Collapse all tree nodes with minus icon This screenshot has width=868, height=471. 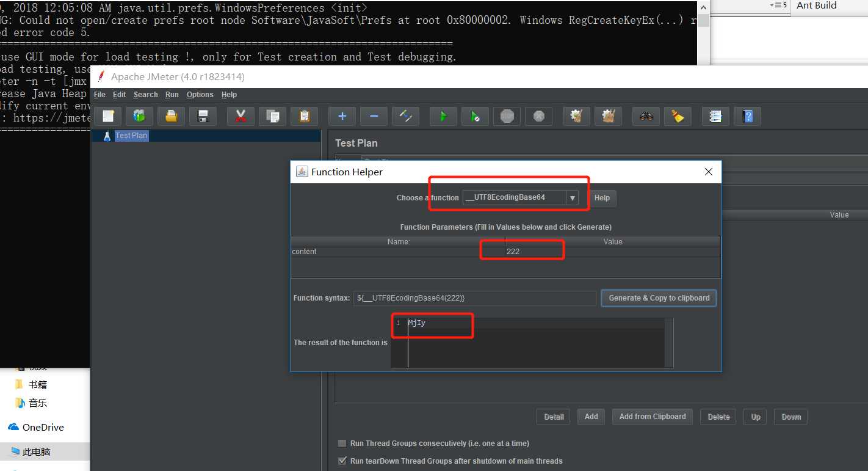(x=374, y=116)
